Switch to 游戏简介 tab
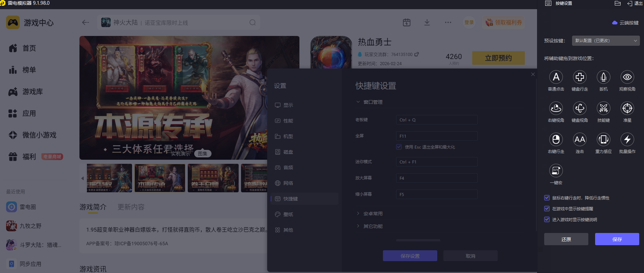 (x=93, y=207)
